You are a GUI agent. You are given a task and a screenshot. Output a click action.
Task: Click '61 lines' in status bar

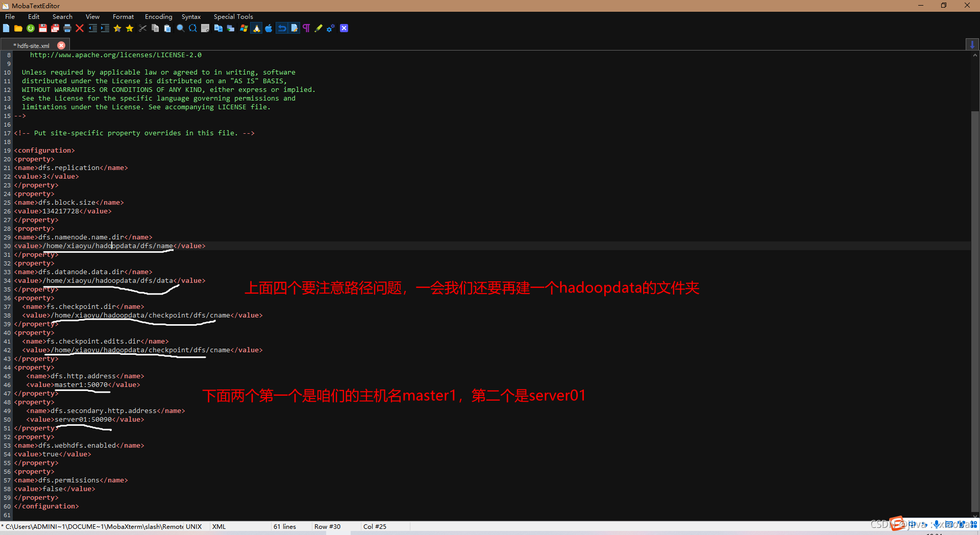coord(285,526)
